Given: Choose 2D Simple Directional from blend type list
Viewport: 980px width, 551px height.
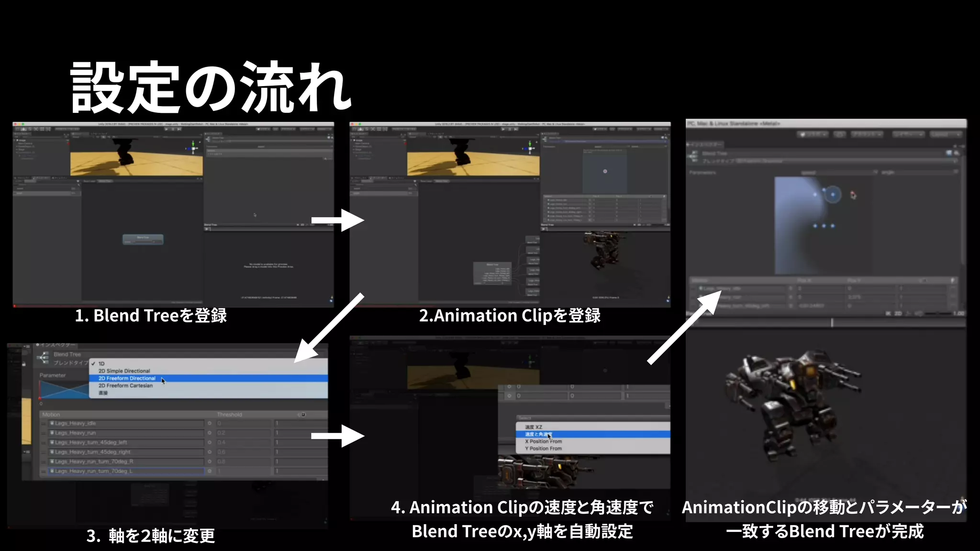Looking at the screenshot, I should (x=209, y=371).
